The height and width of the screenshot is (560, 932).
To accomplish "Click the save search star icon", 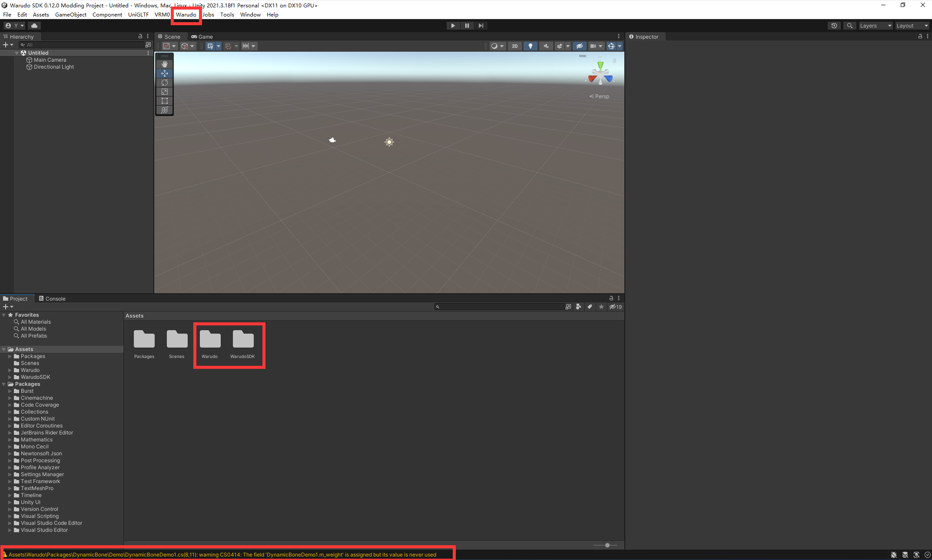I will pyautogui.click(x=601, y=307).
